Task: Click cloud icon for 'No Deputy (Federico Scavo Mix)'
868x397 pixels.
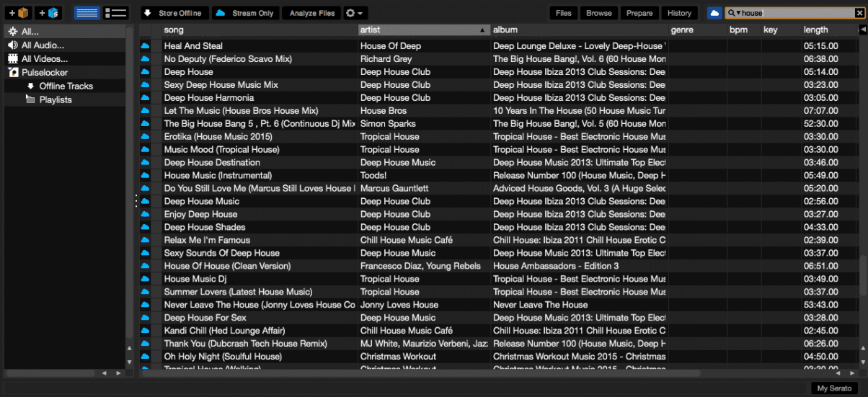Action: click(145, 59)
